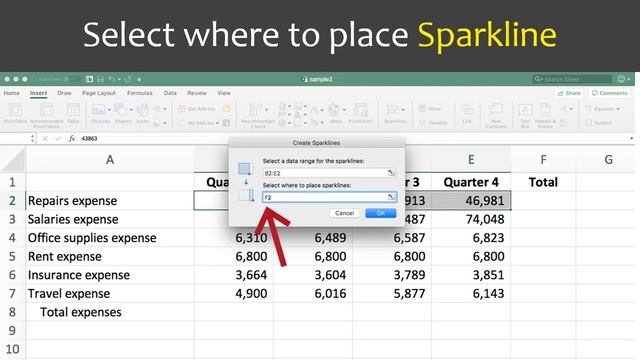The height and width of the screenshot is (360, 640).
Task: Expand the Maps dropdown arrow
Action: pos(344,109)
